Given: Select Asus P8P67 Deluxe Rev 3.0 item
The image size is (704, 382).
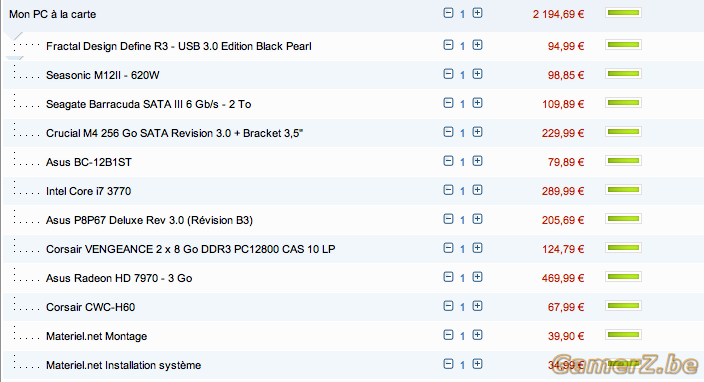Looking at the screenshot, I should coord(150,220).
